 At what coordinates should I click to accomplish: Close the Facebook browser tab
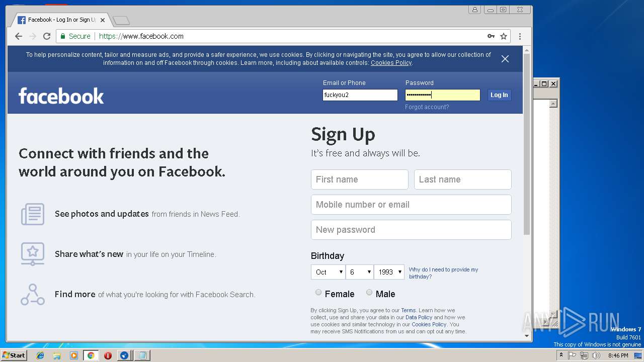coord(103,20)
